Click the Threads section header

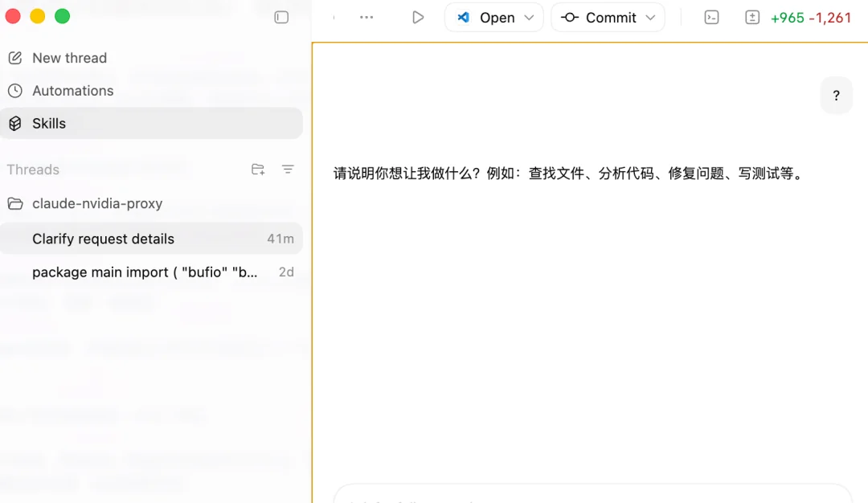coord(33,170)
